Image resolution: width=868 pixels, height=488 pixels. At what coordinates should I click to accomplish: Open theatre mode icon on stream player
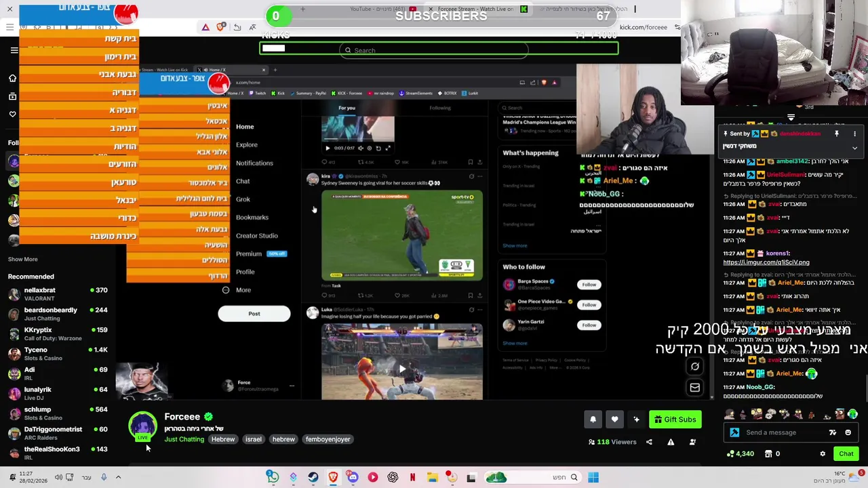point(694,367)
